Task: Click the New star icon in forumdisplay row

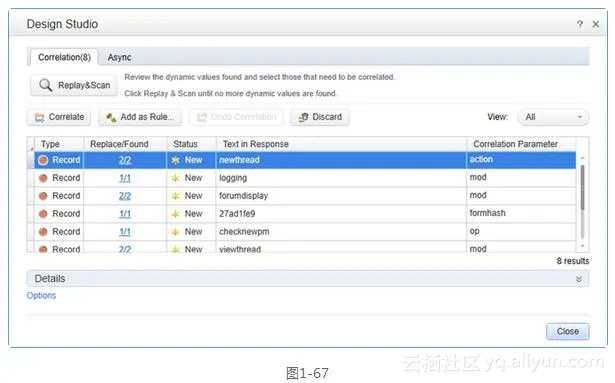Action: coord(176,196)
